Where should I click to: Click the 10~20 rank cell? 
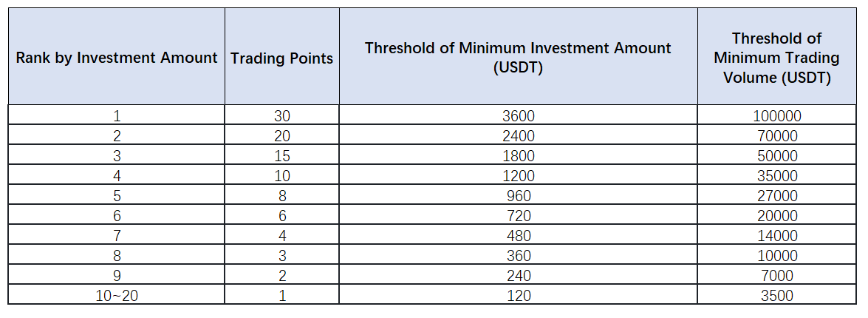coord(117,296)
